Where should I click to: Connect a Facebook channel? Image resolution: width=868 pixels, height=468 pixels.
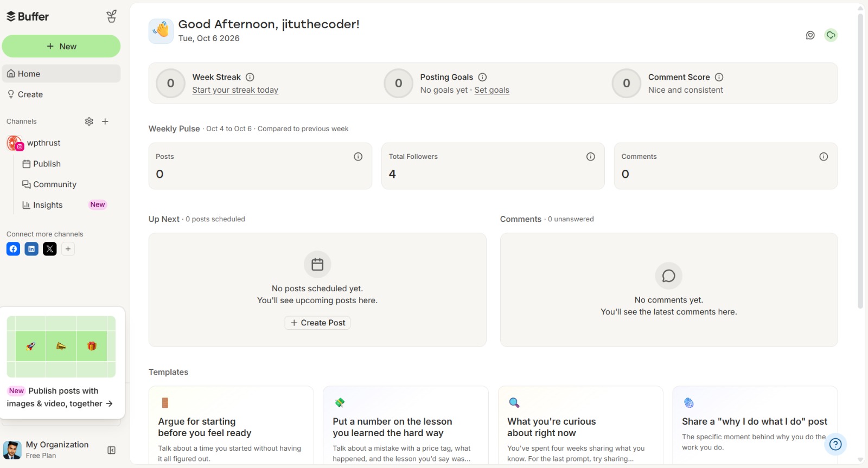click(14, 249)
